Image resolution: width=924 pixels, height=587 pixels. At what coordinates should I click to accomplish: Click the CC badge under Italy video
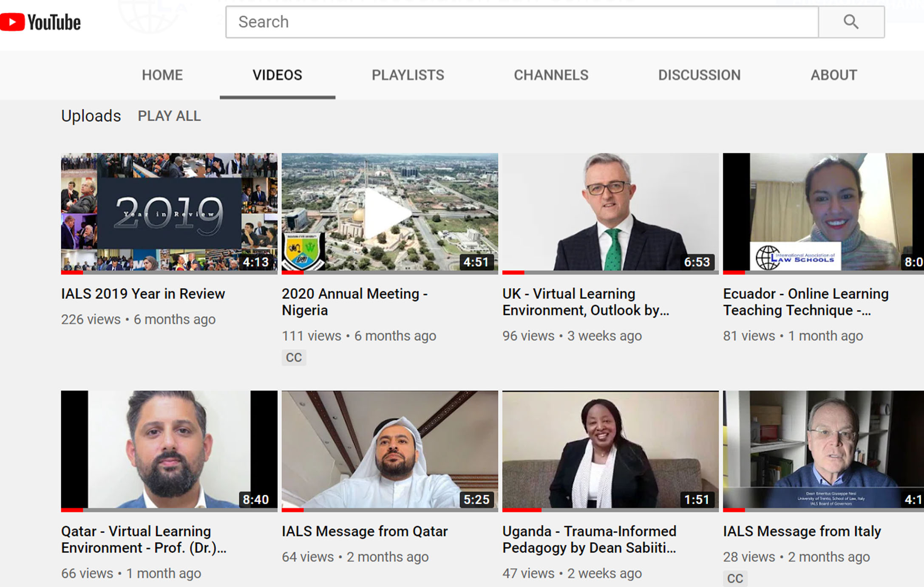coord(735,579)
